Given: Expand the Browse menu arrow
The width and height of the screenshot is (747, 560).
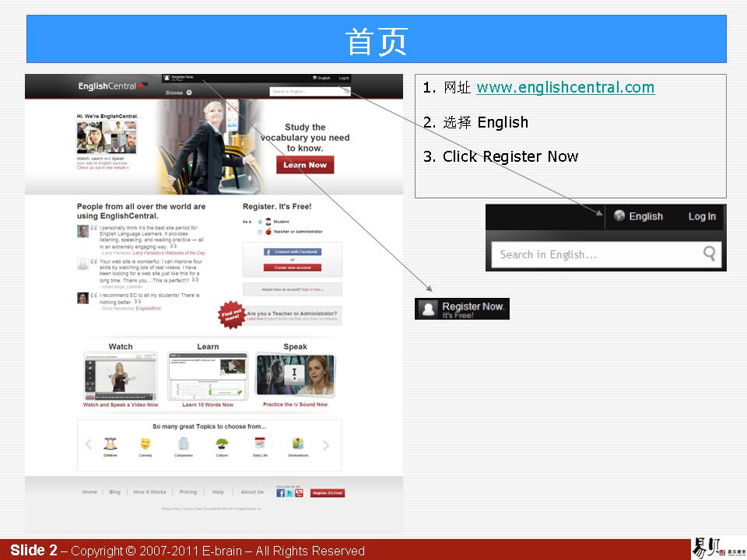Looking at the screenshot, I should tap(189, 93).
